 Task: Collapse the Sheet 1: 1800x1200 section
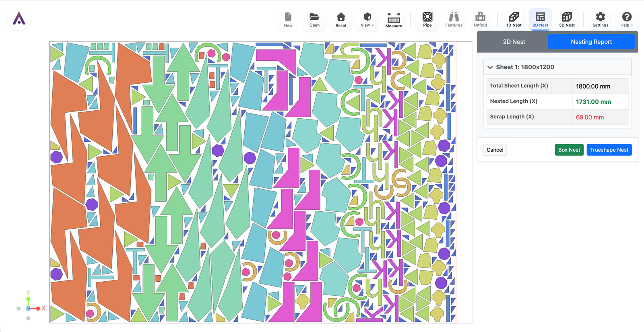click(x=557, y=67)
